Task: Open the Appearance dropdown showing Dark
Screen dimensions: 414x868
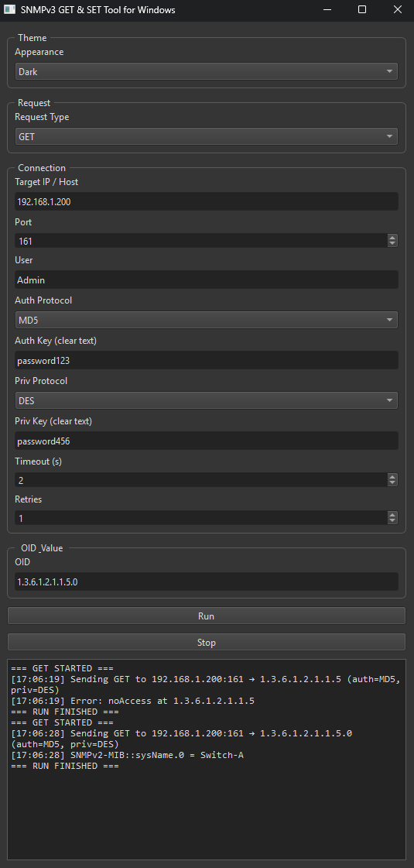Action: [x=206, y=71]
